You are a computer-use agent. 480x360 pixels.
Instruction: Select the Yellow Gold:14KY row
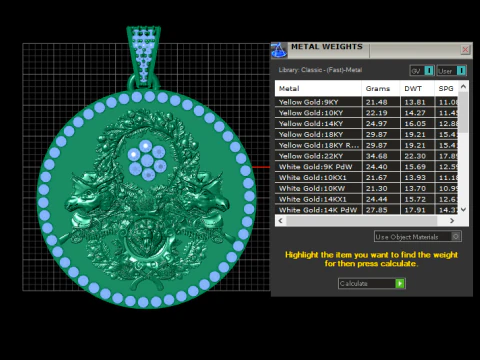(366, 124)
